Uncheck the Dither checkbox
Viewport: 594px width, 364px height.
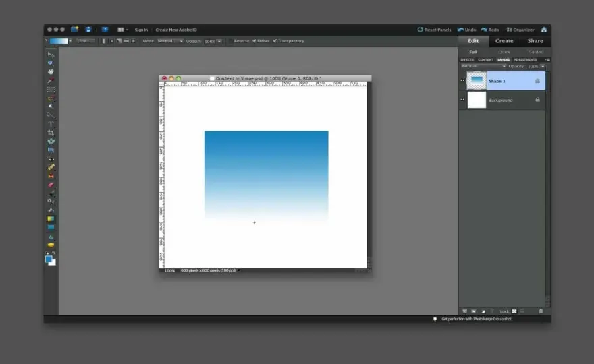click(x=254, y=41)
